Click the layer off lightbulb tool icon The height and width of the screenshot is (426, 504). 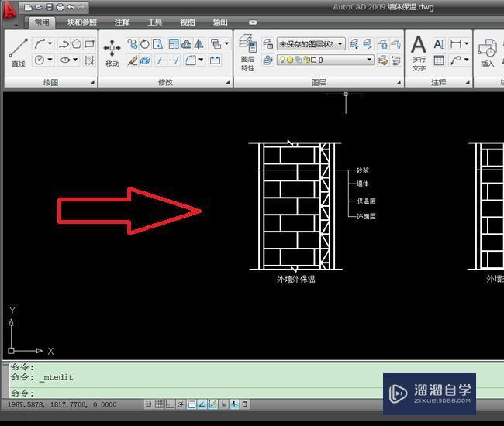click(396, 44)
